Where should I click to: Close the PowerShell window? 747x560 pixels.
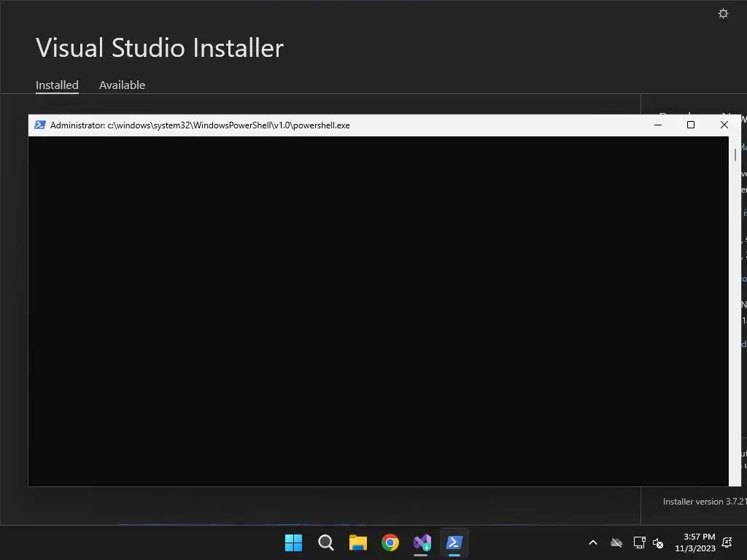(724, 125)
